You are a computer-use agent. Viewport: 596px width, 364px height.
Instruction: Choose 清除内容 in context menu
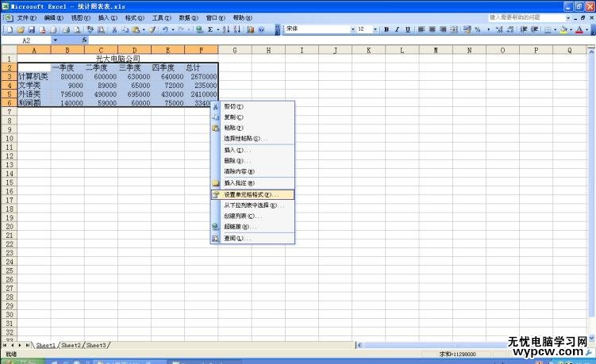point(252,171)
